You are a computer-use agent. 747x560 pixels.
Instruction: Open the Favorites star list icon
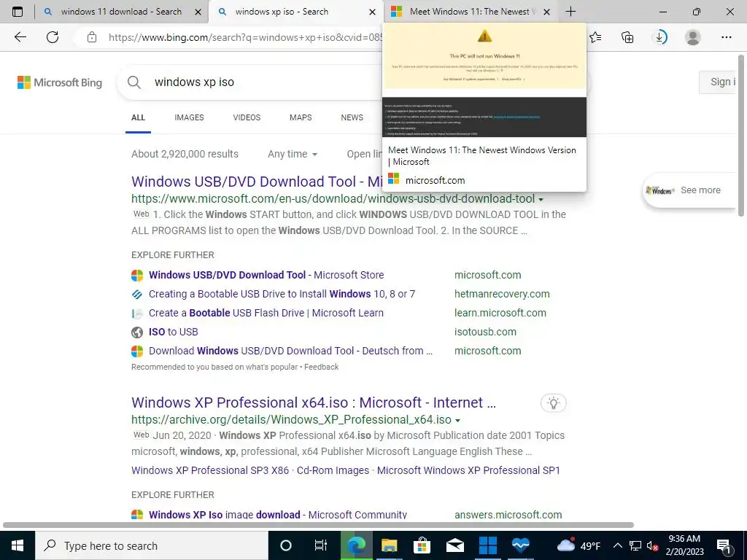[595, 37]
